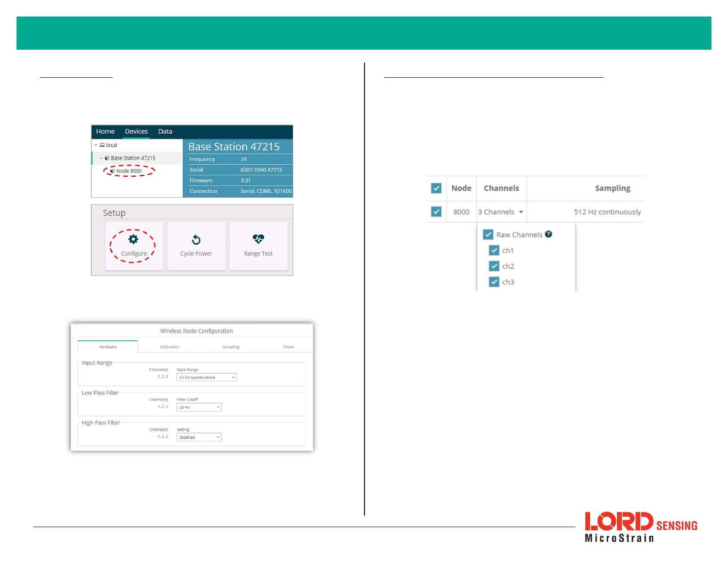Click the Node 8000 cube icon
This screenshot has width=728, height=563.
(x=113, y=171)
